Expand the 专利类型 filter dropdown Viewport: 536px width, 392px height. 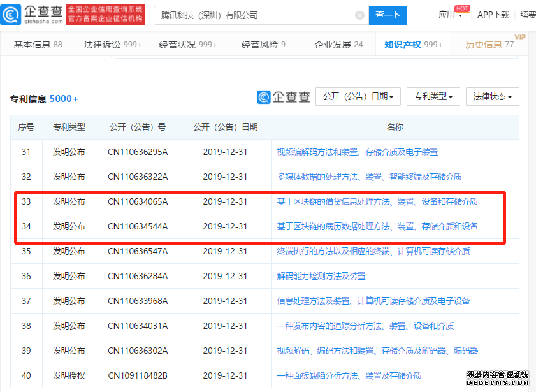tap(433, 97)
